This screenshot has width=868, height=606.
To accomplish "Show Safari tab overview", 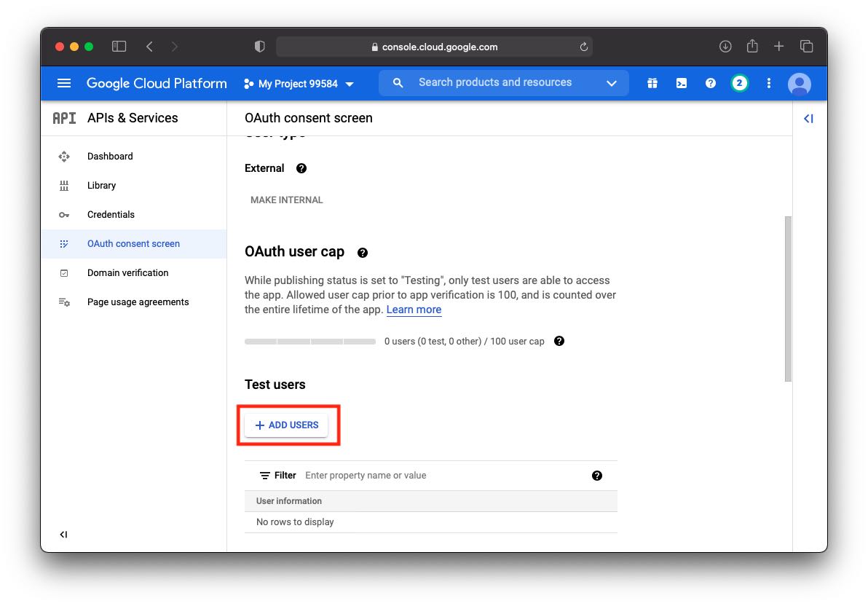I will pyautogui.click(x=807, y=47).
